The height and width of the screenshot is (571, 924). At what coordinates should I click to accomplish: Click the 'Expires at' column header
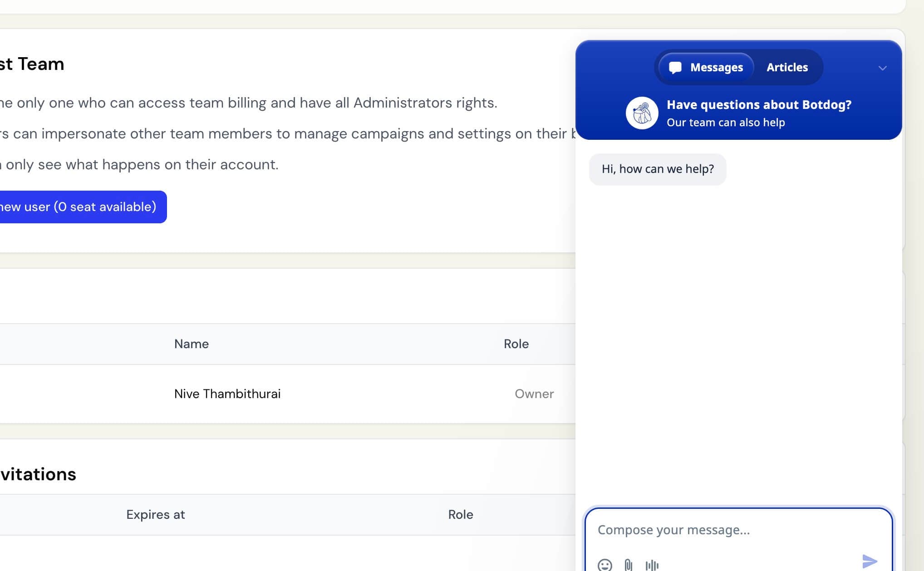coord(156,515)
